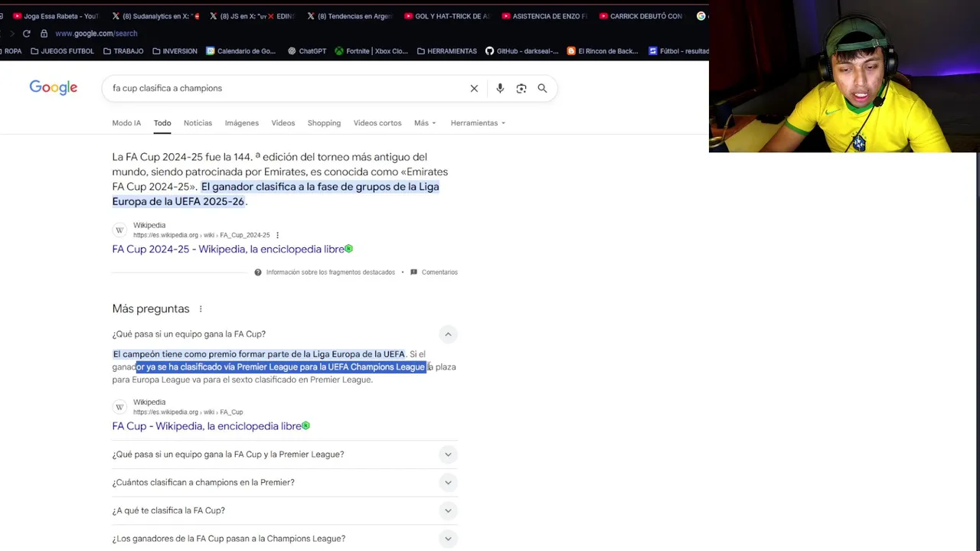Open the INVERSION bookmark folder

175,51
